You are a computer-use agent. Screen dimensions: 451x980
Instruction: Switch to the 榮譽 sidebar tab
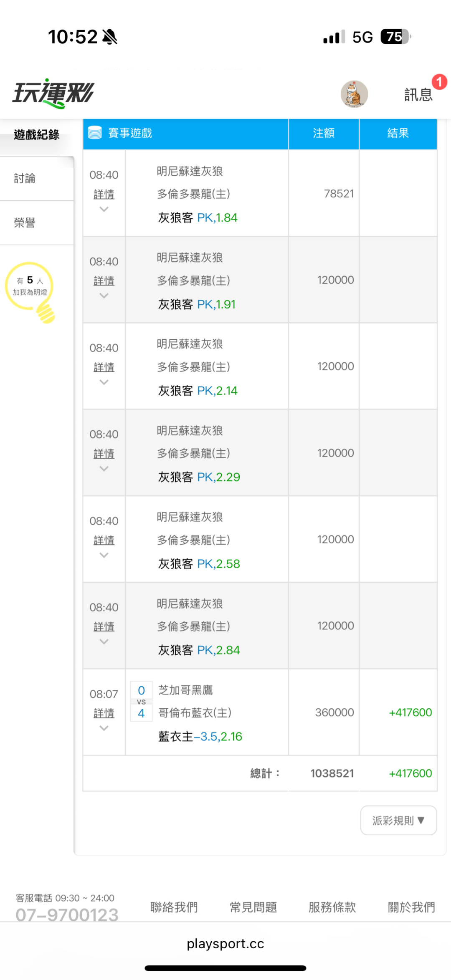click(x=25, y=223)
